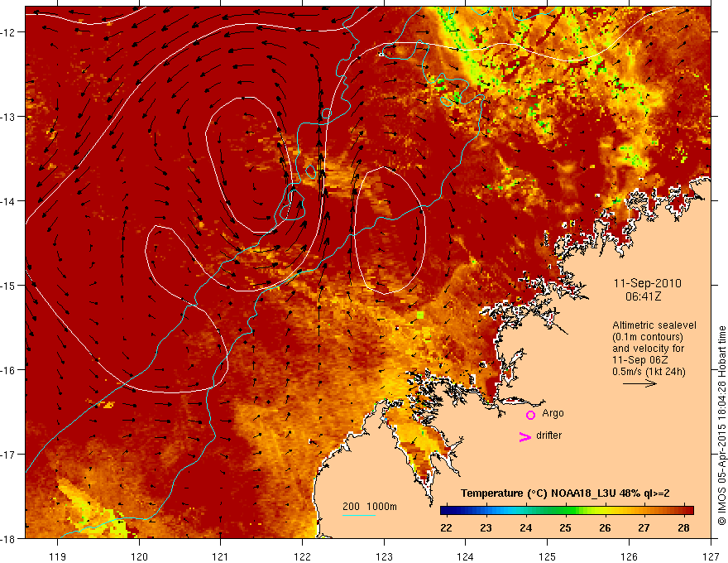The image size is (728, 563).
Task: Click the latitude axis label -17
Action: (x=8, y=455)
